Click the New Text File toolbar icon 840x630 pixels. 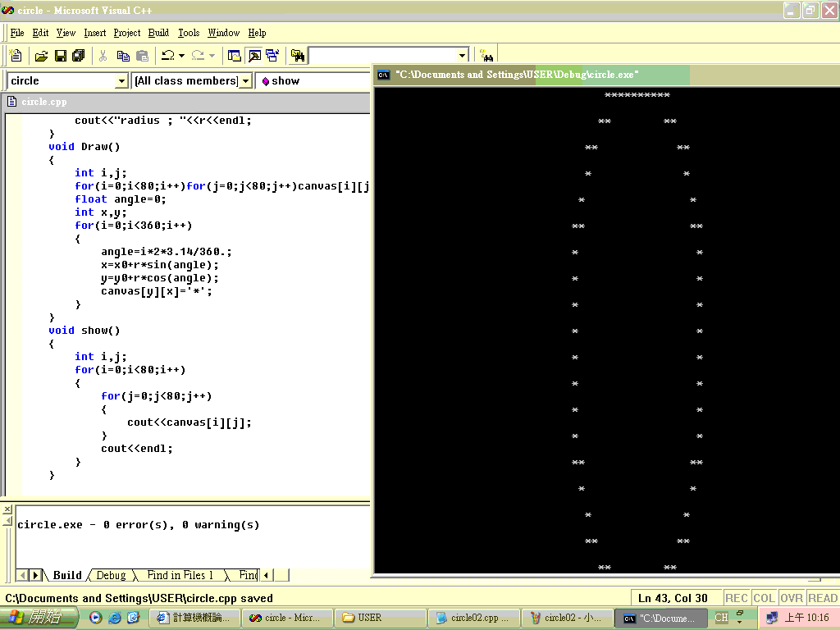(x=16, y=56)
